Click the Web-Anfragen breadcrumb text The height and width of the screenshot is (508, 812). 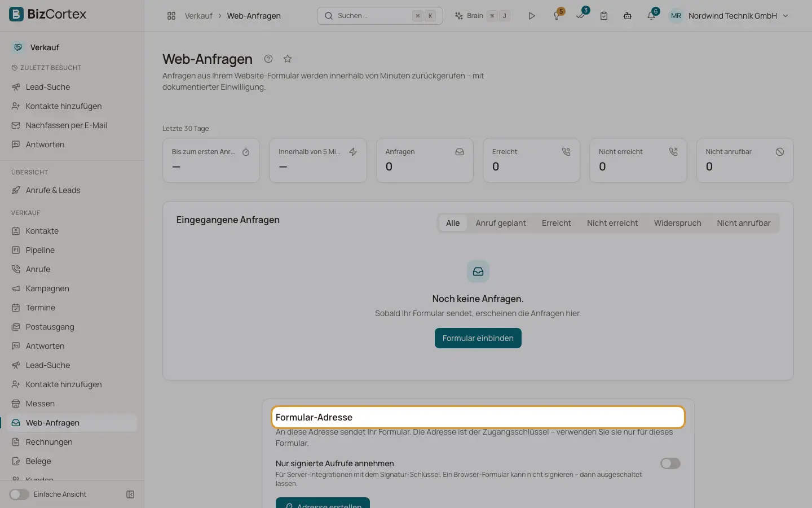tap(254, 16)
